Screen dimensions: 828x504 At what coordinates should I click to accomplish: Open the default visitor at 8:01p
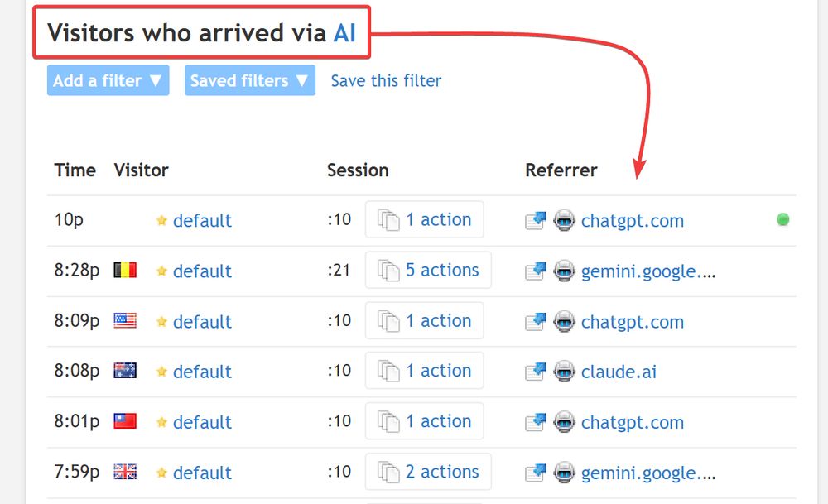coord(202,422)
